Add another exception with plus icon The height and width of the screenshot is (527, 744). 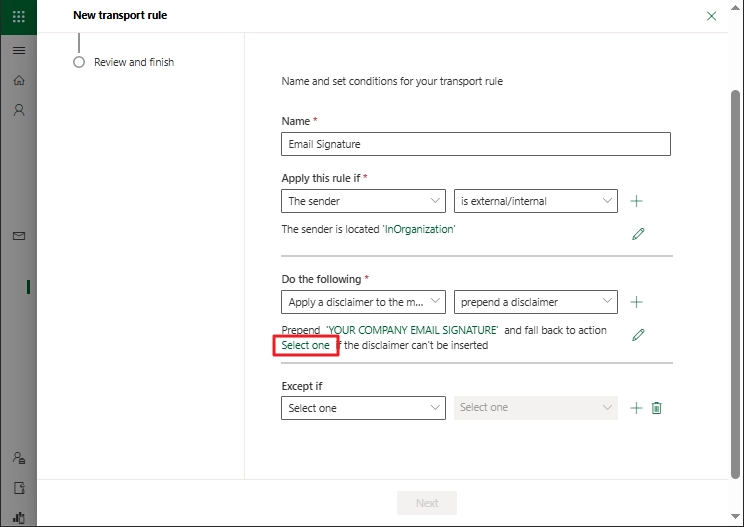coord(636,408)
